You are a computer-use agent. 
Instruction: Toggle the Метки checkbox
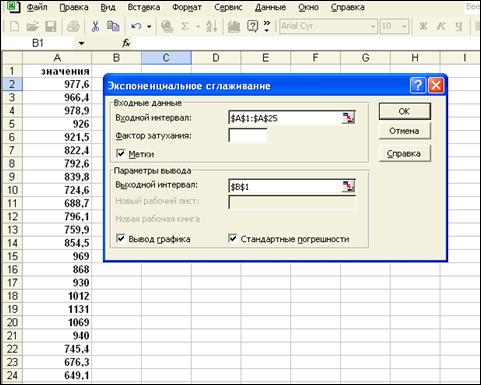click(x=120, y=154)
